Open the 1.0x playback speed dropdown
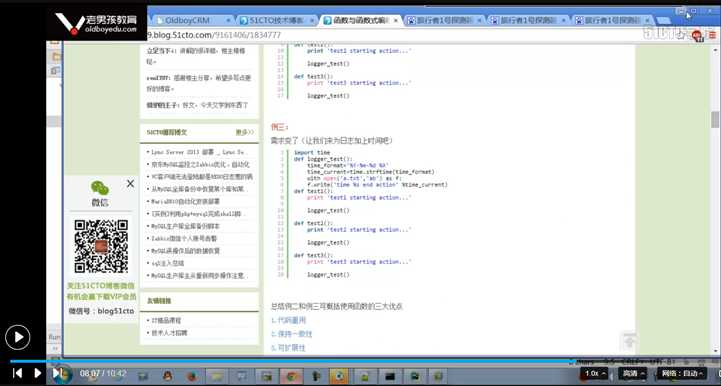Image resolution: width=721 pixels, height=386 pixels. 595,374
